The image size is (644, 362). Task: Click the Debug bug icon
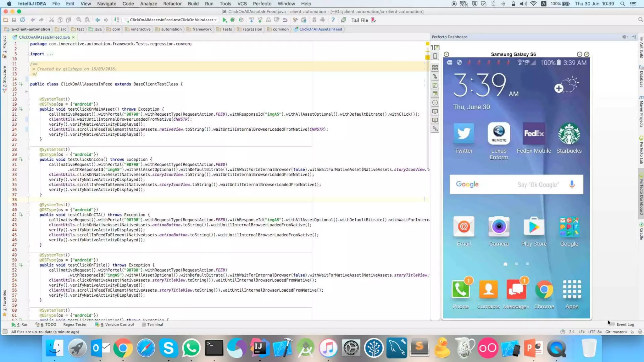coord(233,20)
